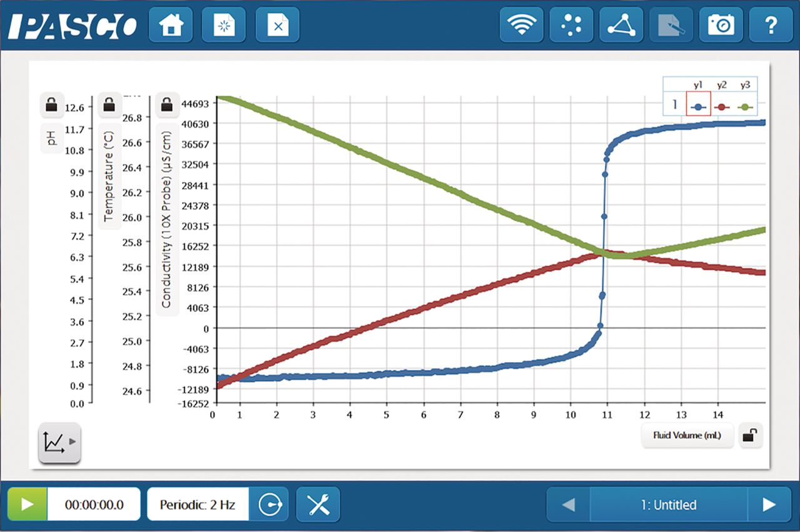Click the Fluid Volume (mL) axis label
The image size is (800, 532).
point(687,436)
